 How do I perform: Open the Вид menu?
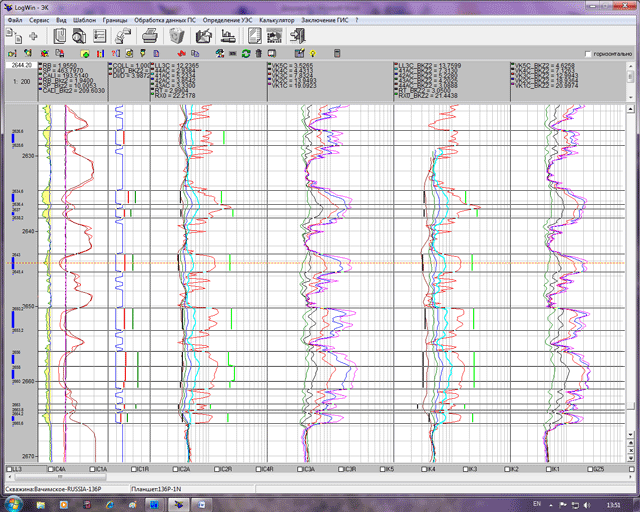(x=61, y=20)
